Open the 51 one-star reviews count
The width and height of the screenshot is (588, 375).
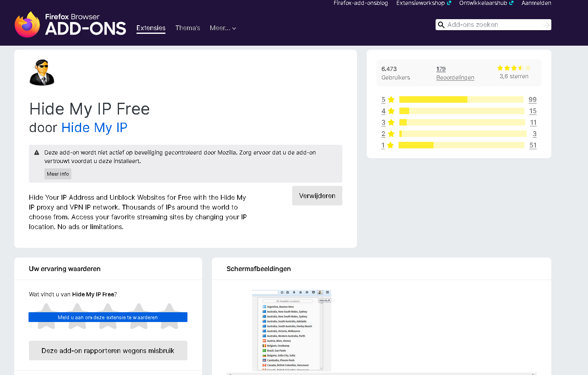(x=533, y=145)
